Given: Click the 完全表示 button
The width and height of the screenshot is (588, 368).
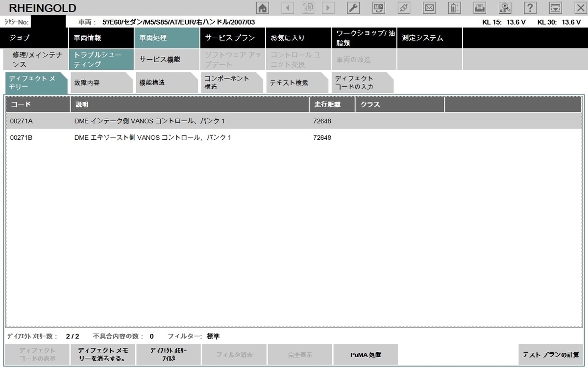Looking at the screenshot, I should [x=300, y=354].
